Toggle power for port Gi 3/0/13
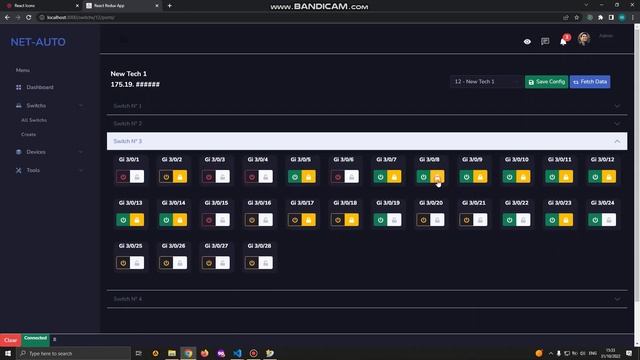640x360 pixels. [x=123, y=220]
